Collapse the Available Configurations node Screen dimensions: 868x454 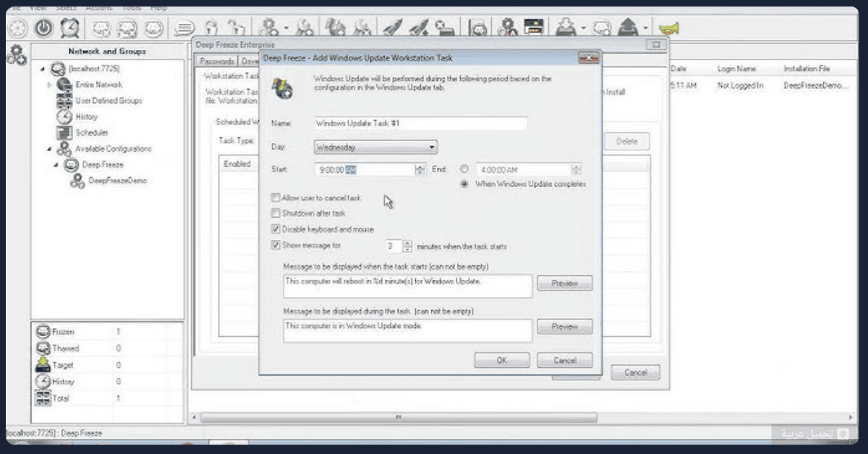[x=49, y=149]
